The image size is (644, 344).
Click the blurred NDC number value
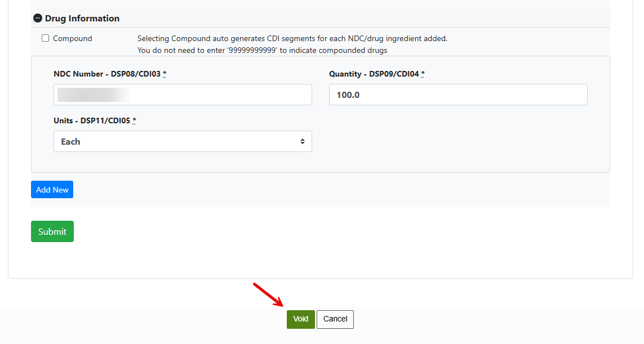click(93, 95)
